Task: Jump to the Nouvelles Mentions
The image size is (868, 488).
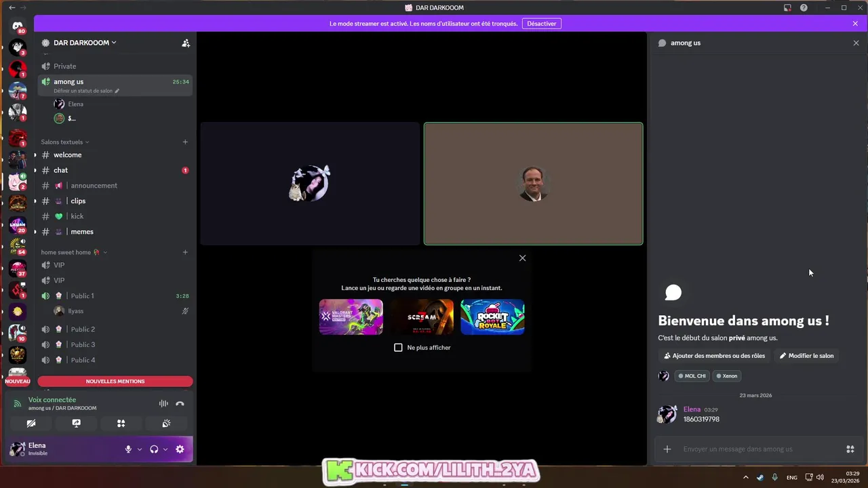Action: click(x=115, y=381)
